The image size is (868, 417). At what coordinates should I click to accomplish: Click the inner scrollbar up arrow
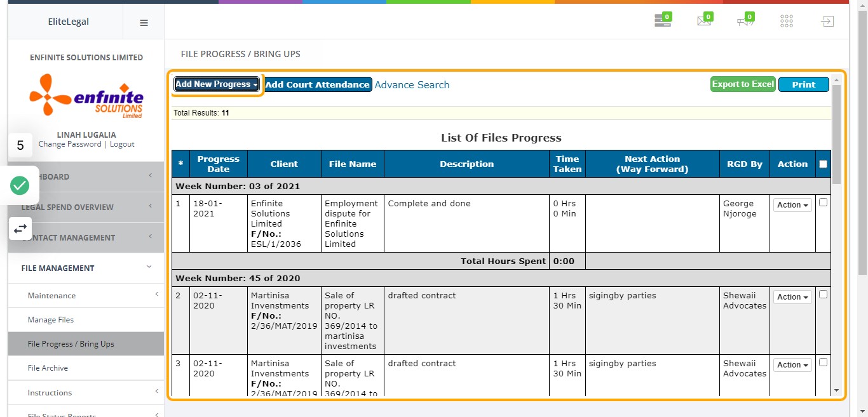tap(836, 80)
